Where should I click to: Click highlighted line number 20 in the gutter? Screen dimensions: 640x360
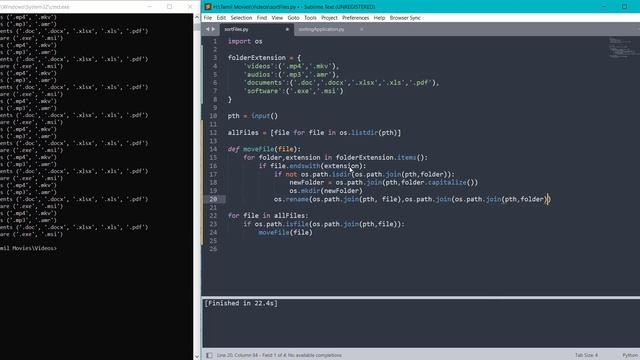213,199
